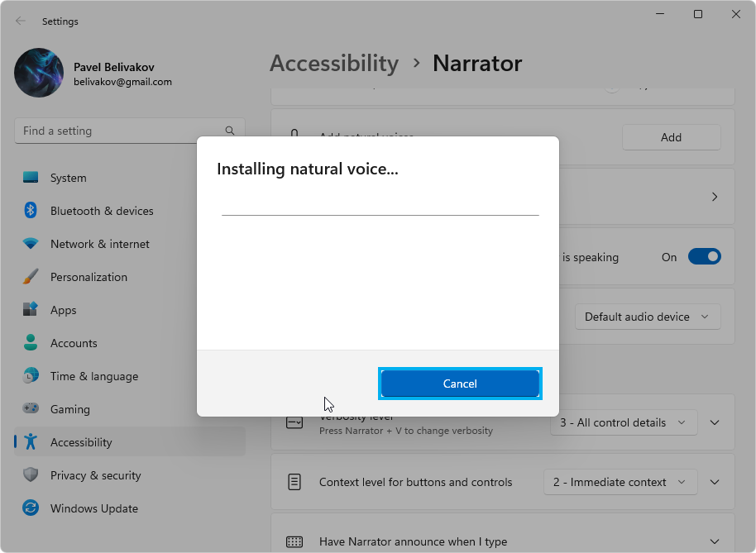Screen dimensions: 756x553
Task: Click the Accessibility figure icon
Action: point(31,441)
